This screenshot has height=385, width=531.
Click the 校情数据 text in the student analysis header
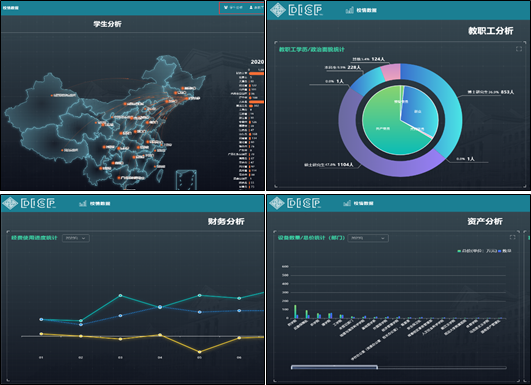point(10,7)
